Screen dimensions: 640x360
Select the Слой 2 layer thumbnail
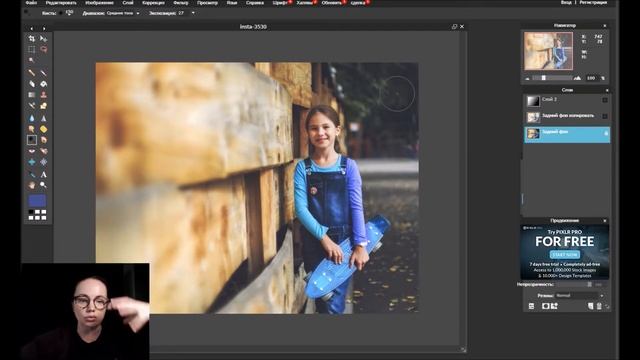click(533, 101)
